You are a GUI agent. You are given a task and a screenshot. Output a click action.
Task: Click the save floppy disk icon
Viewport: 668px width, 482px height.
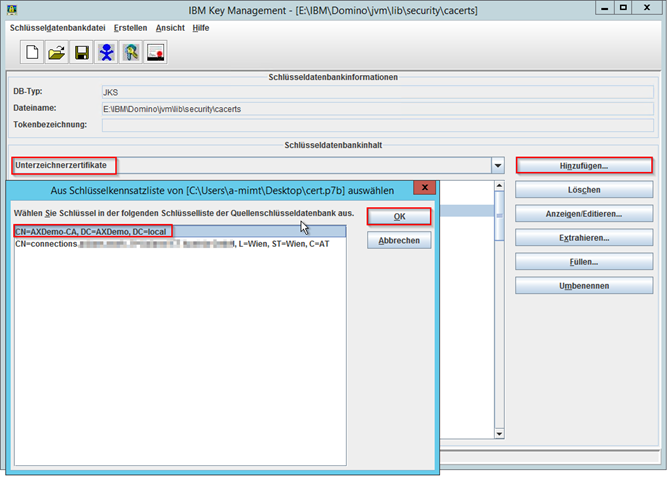click(x=81, y=52)
